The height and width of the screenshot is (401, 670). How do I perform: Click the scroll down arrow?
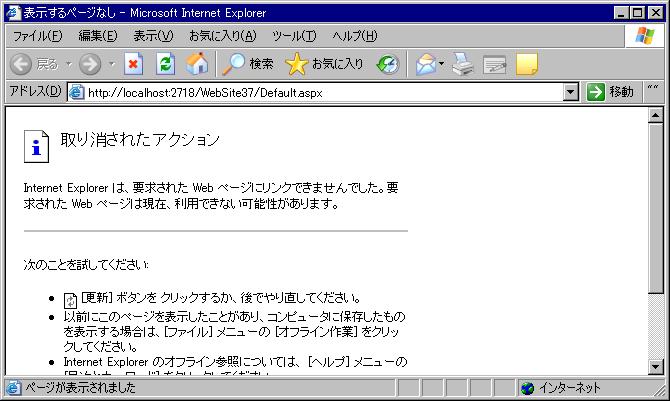(655, 366)
